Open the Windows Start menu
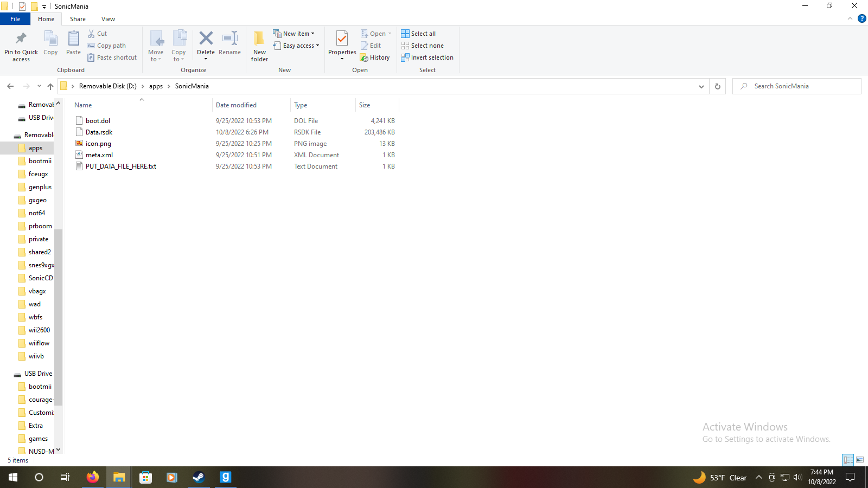The height and width of the screenshot is (488, 868). (x=13, y=477)
